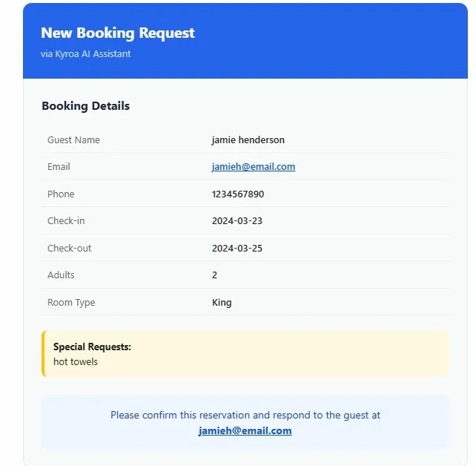This screenshot has width=476, height=466.
Task: Click the guest name jamie henderson
Action: coord(248,140)
